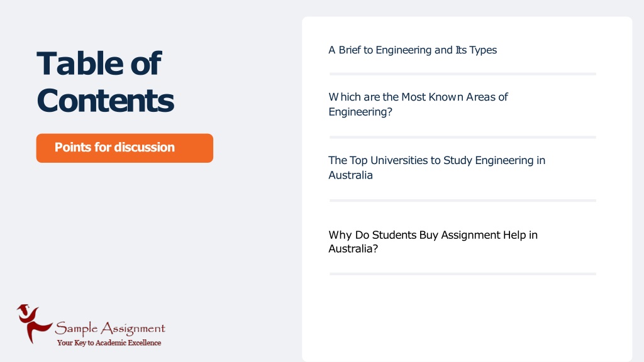Click the red Sample Assignment figure logo
The height and width of the screenshot is (362, 644).
[x=34, y=324]
